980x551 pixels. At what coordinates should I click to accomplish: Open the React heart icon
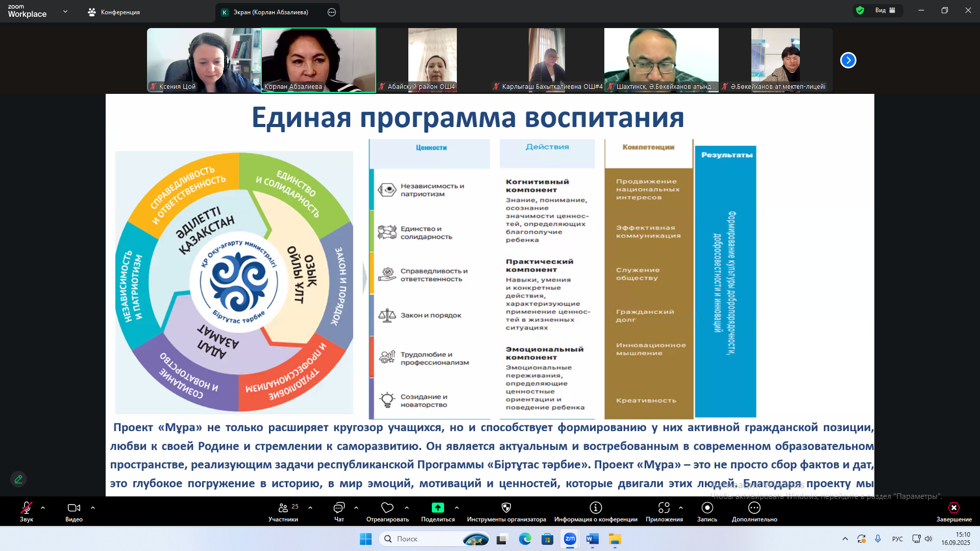pyautogui.click(x=387, y=508)
